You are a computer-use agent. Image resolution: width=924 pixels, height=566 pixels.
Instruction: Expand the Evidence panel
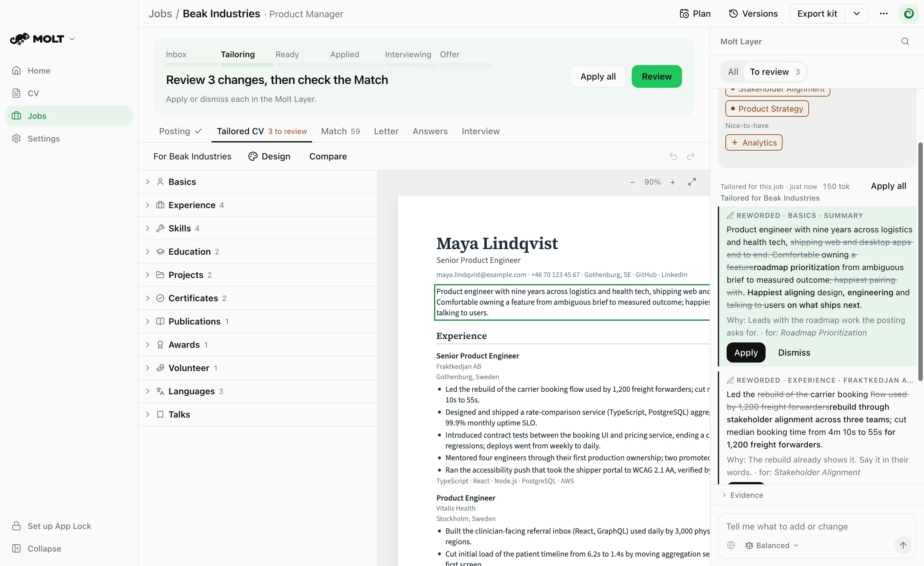pos(817,495)
